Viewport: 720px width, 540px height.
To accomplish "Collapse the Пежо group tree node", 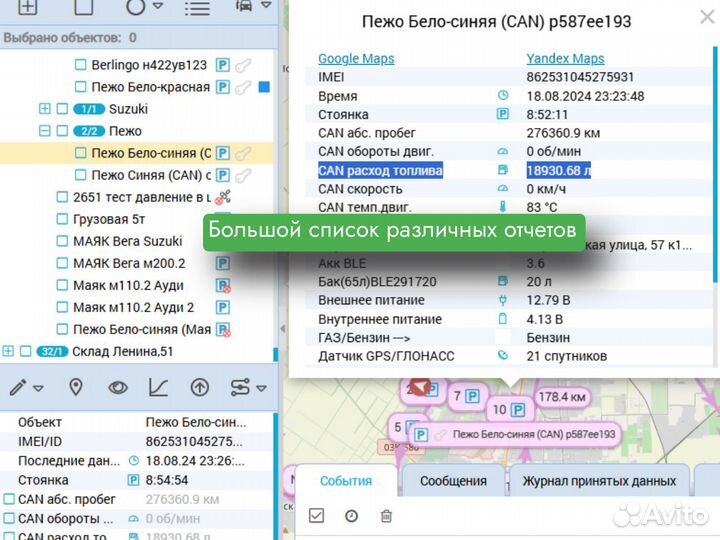I will point(44,131).
